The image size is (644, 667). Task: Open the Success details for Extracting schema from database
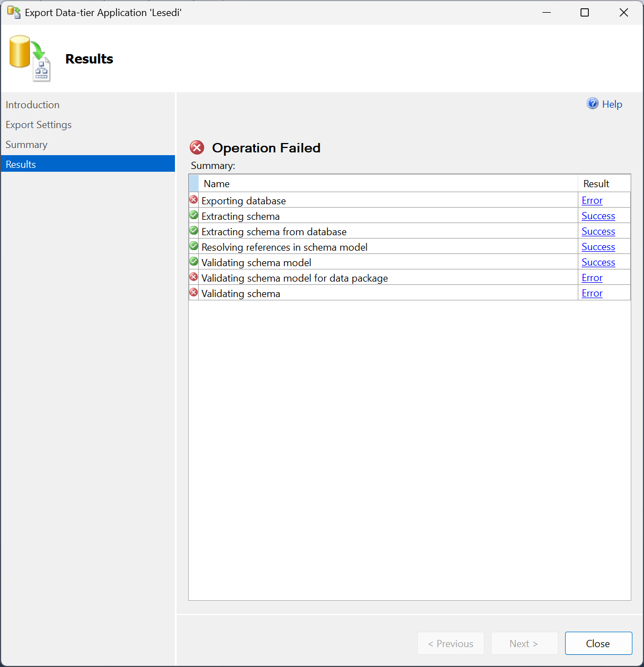coord(598,231)
